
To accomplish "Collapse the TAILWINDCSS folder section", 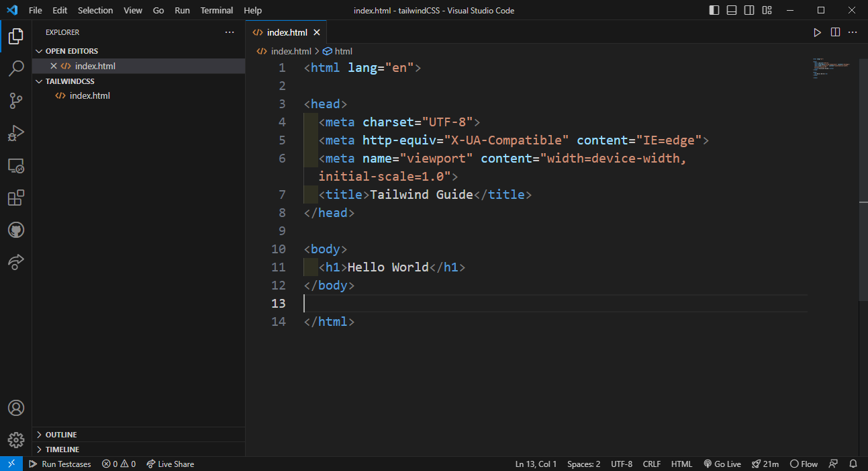I will point(70,81).
